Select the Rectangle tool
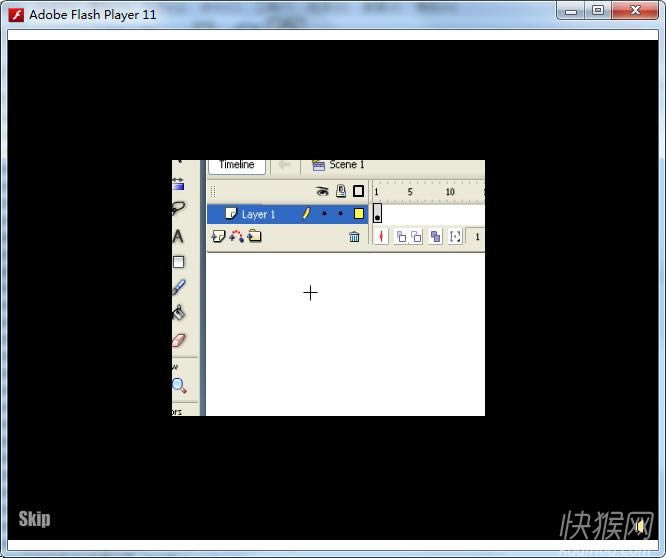This screenshot has width=666, height=558. [x=178, y=262]
